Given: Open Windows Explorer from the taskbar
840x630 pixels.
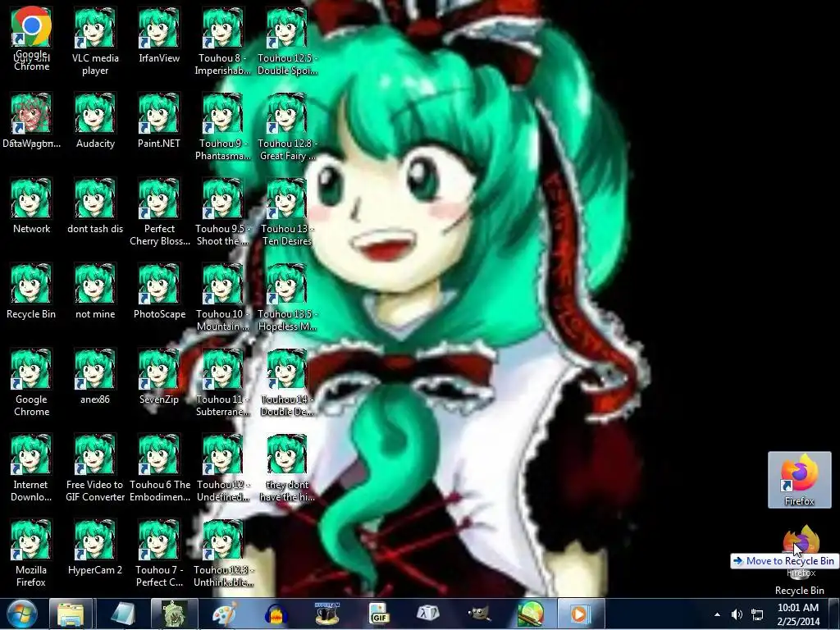Looking at the screenshot, I should [71, 614].
